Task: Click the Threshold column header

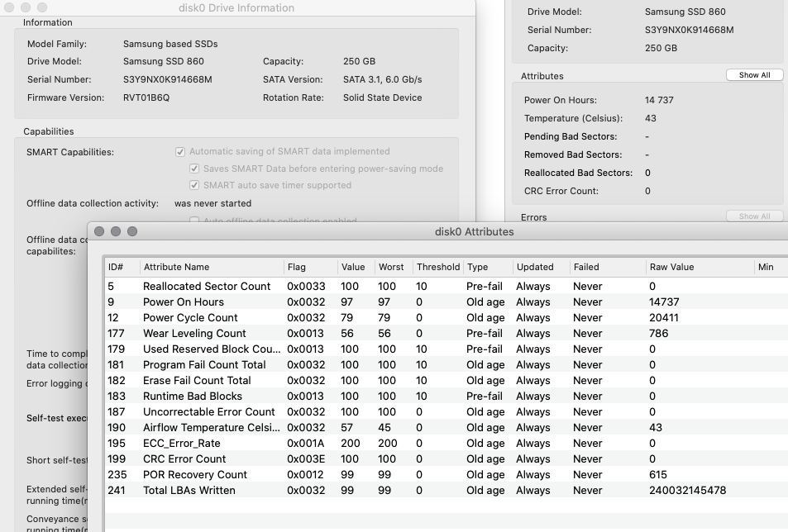Action: tap(437, 267)
